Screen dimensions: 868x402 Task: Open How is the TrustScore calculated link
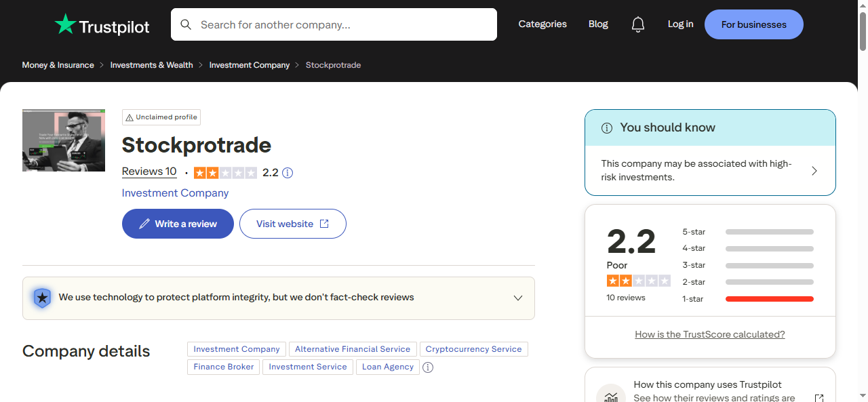710,334
